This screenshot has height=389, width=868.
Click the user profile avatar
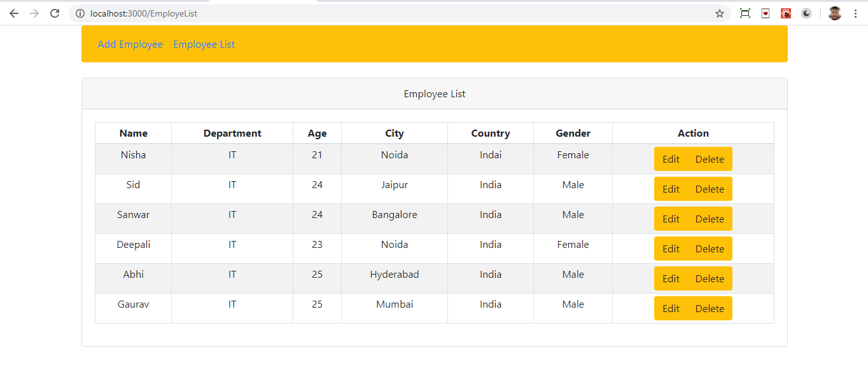pyautogui.click(x=835, y=13)
